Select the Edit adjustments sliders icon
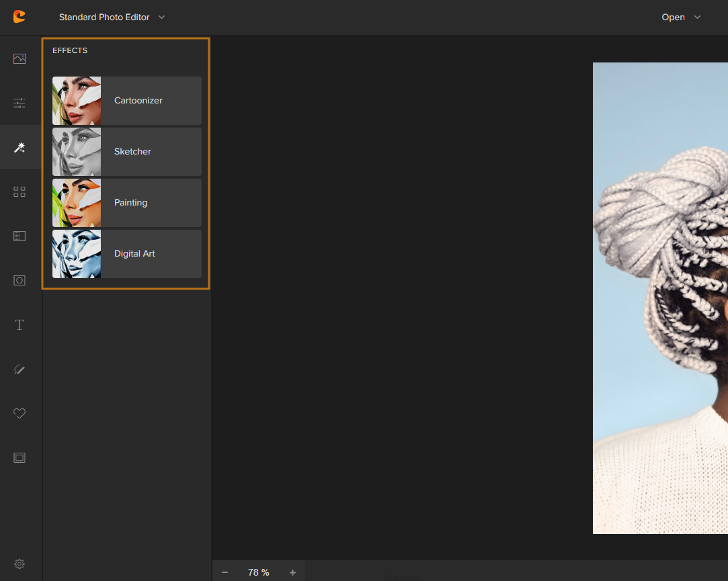Screen dimensions: 728x581 [x=19, y=103]
